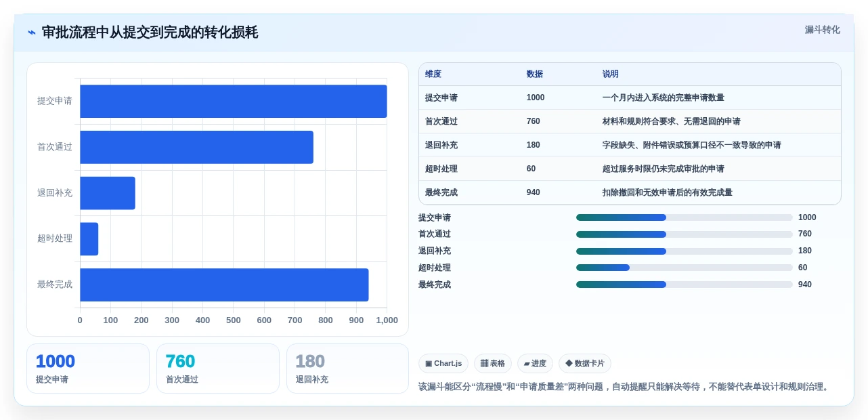Click the table value 940
This screenshot has height=420, width=868.
pyautogui.click(x=534, y=192)
